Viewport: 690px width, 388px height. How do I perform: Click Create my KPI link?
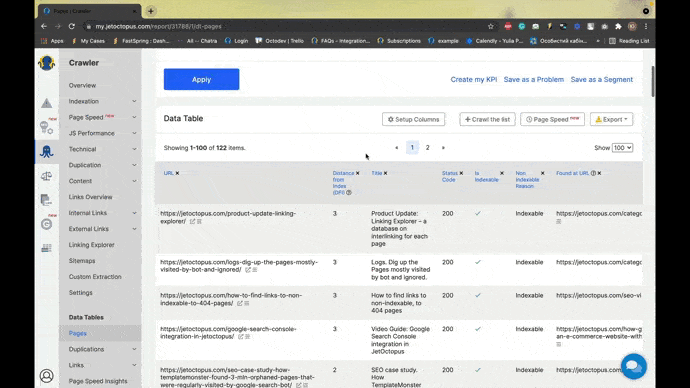(x=473, y=80)
